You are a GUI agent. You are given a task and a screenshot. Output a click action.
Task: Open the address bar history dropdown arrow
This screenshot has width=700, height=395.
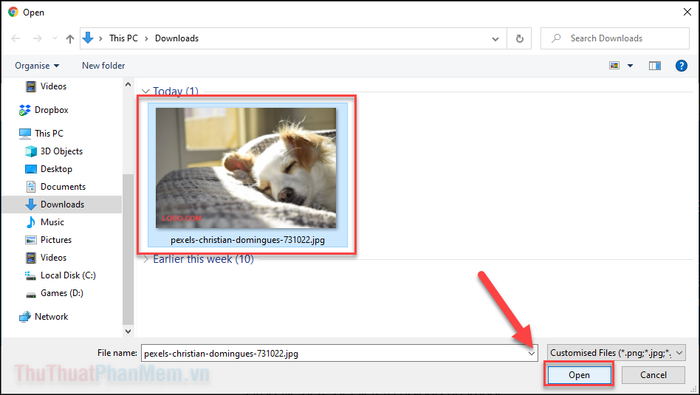[x=495, y=39]
